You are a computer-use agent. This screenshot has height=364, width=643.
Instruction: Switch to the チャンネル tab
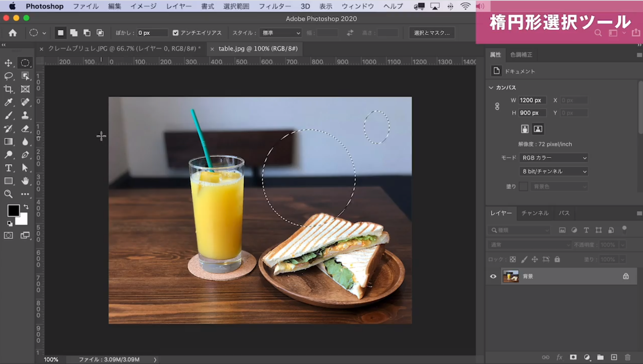click(x=535, y=213)
